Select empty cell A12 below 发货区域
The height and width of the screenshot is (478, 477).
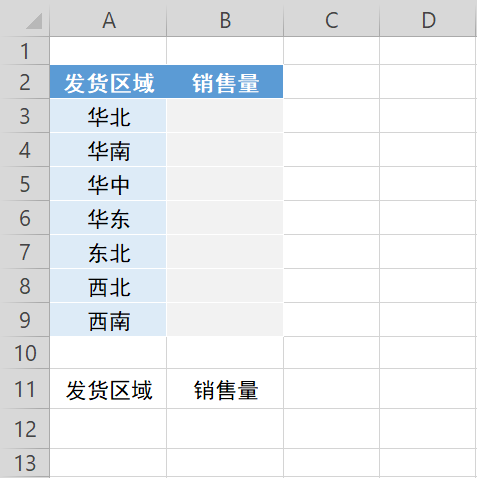click(x=108, y=429)
